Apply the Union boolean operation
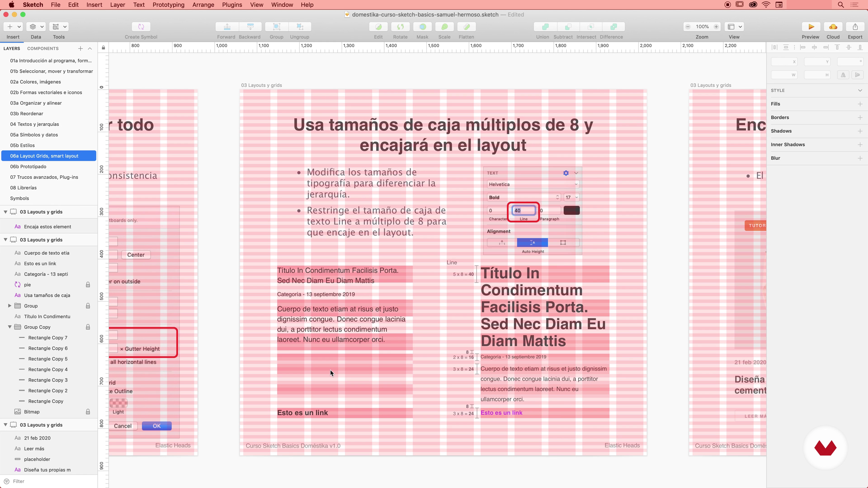The width and height of the screenshot is (868, 488). click(x=545, y=27)
